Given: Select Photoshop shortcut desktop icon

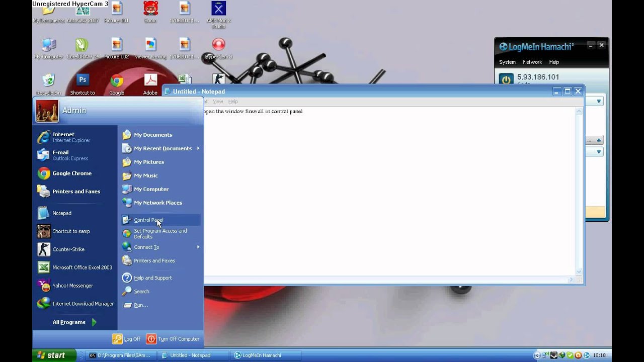Looking at the screenshot, I should [x=83, y=84].
